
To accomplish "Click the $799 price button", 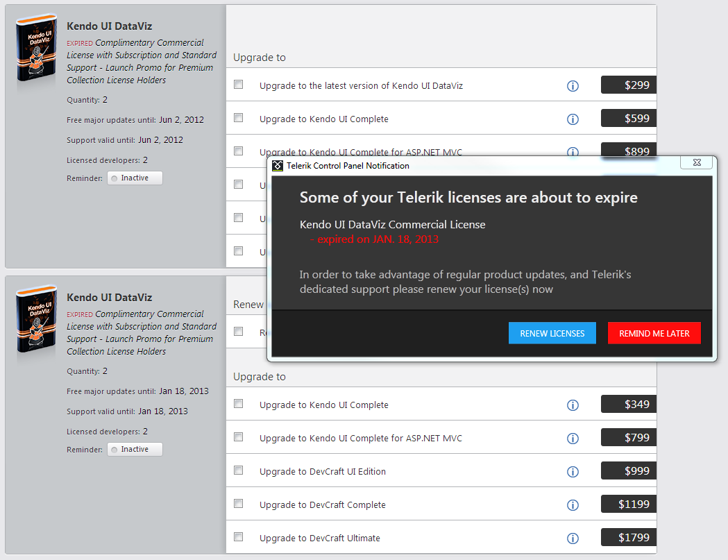I will [x=629, y=437].
